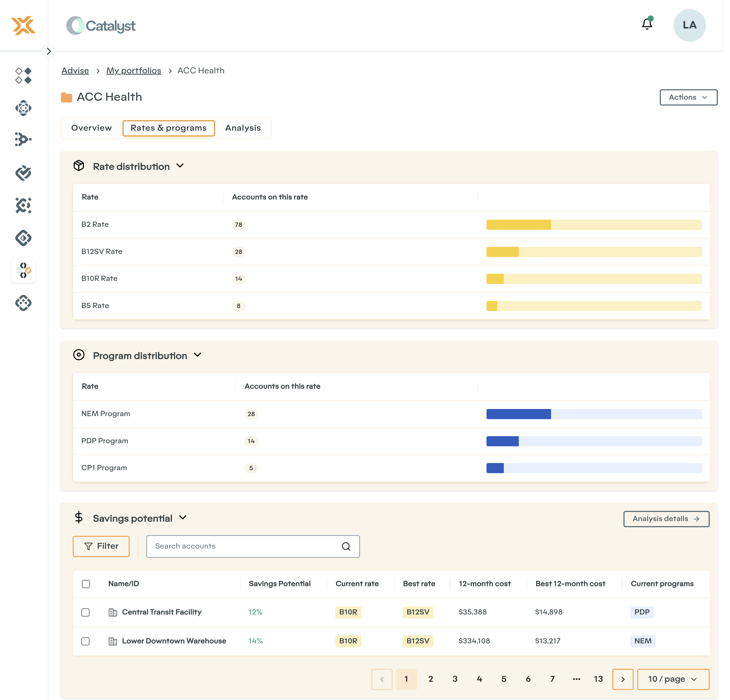Click the building icon for Lower Downtown Warehouse
This screenshot has width=730, height=700.
[113, 641]
